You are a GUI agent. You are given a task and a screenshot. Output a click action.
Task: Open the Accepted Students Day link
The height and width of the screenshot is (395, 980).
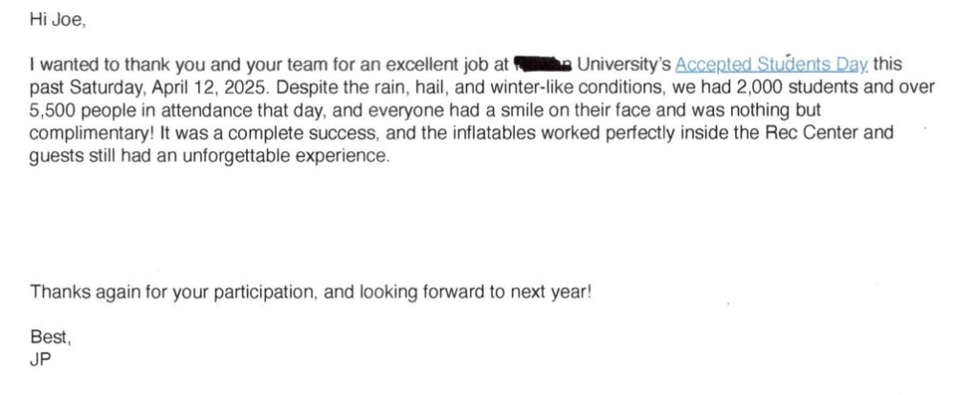[x=771, y=65]
